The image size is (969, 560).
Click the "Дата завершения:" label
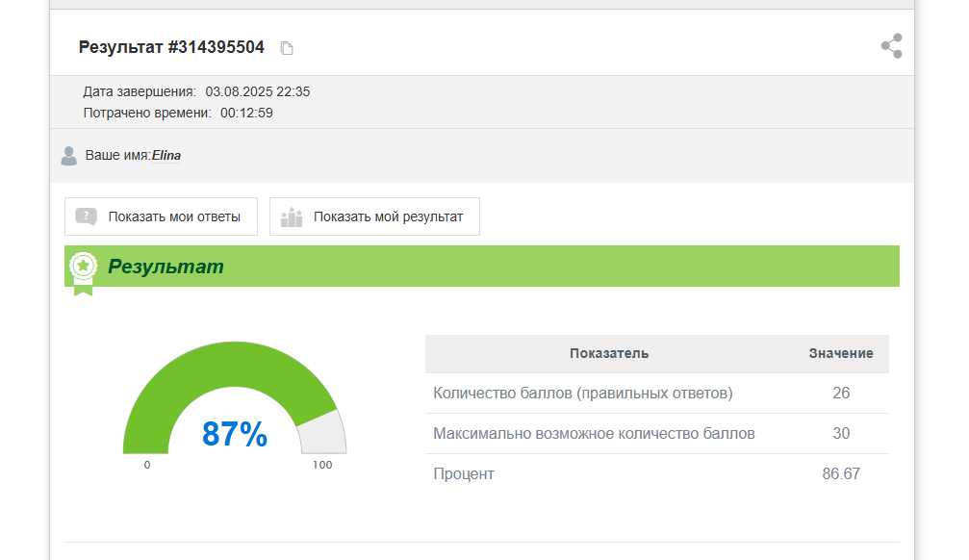[x=140, y=91]
